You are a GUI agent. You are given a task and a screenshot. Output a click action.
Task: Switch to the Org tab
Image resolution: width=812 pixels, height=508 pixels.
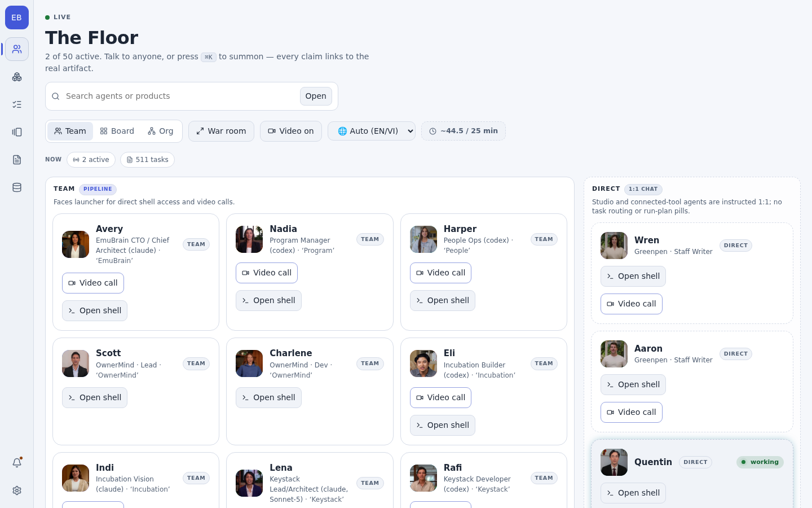point(161,131)
